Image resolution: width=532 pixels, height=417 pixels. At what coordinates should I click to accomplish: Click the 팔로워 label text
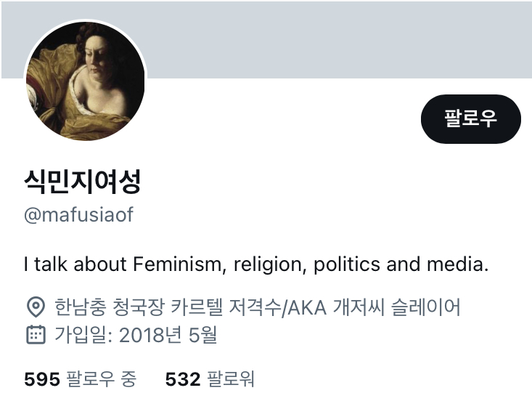point(231,379)
